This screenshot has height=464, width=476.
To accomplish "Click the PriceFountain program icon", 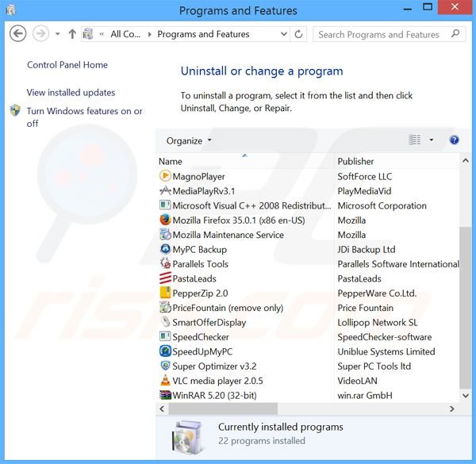I will pos(165,308).
